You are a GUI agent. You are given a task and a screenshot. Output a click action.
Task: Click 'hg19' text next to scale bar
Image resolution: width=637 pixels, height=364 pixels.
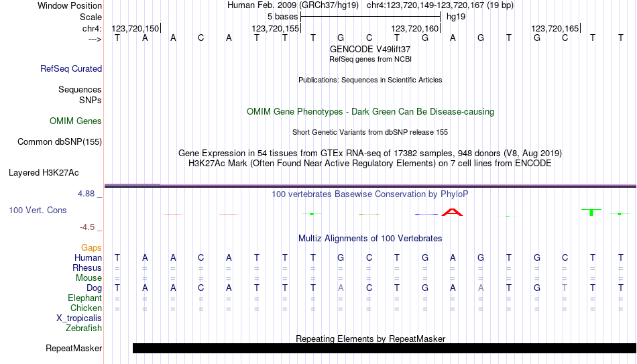(x=456, y=17)
